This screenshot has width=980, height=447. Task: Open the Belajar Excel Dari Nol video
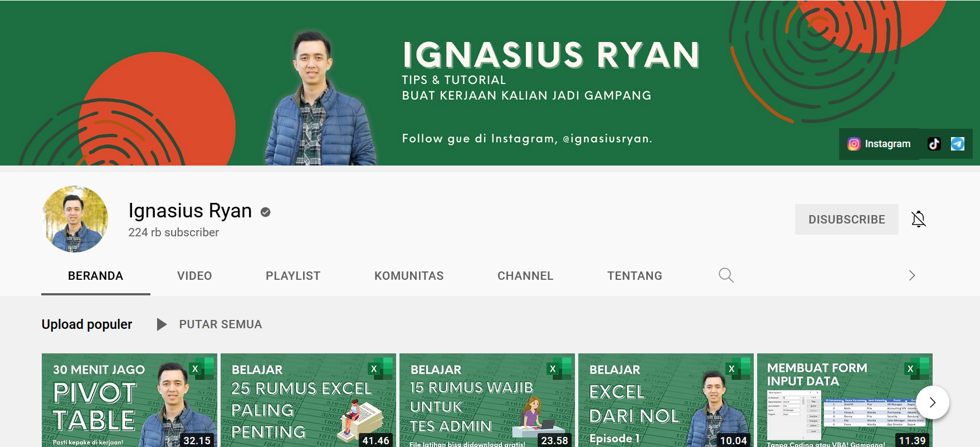666,400
